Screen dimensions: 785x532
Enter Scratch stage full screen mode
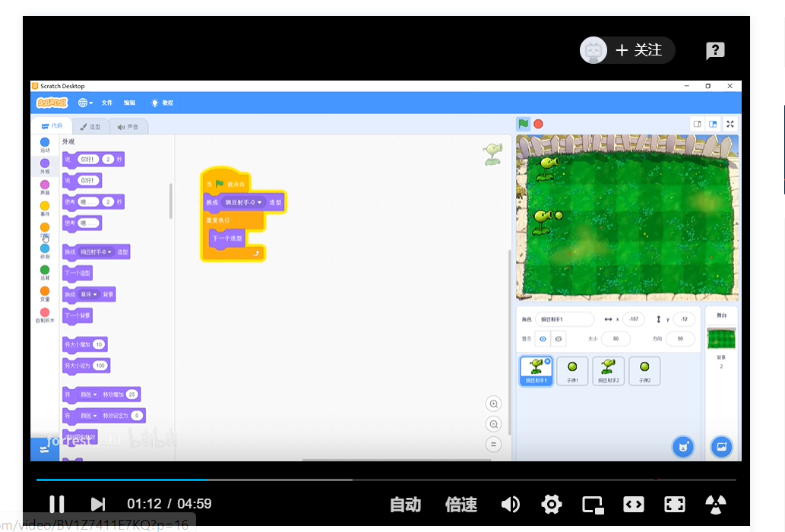(x=730, y=124)
